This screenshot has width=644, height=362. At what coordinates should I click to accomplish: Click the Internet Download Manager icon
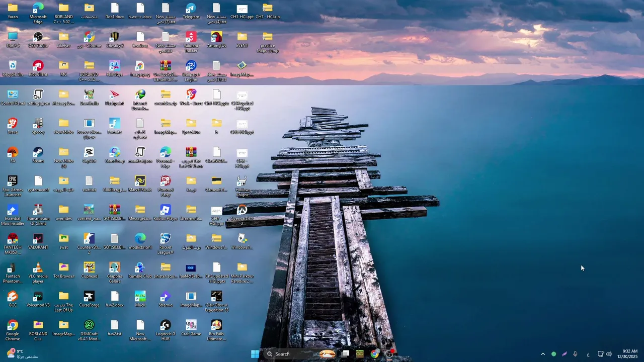pos(140,100)
